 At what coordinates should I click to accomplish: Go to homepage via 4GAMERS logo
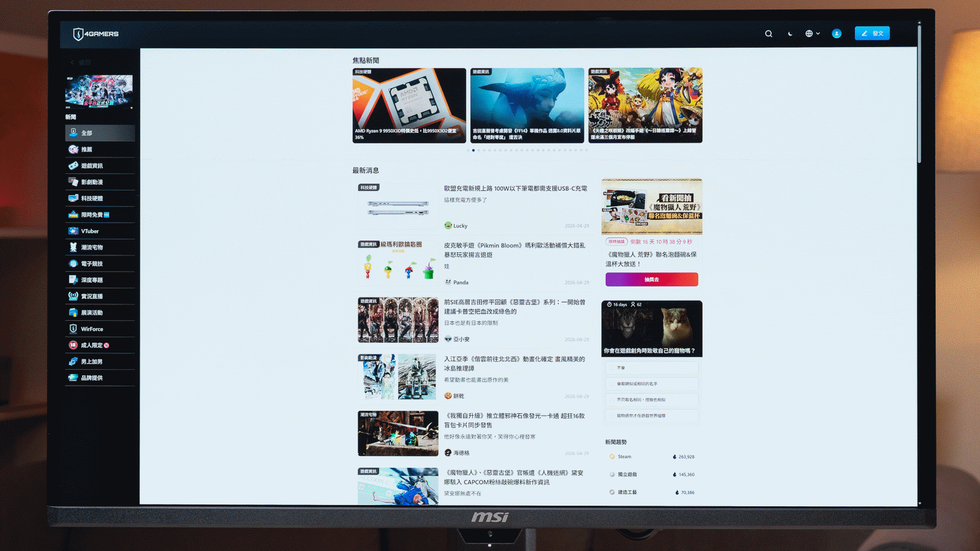click(96, 34)
